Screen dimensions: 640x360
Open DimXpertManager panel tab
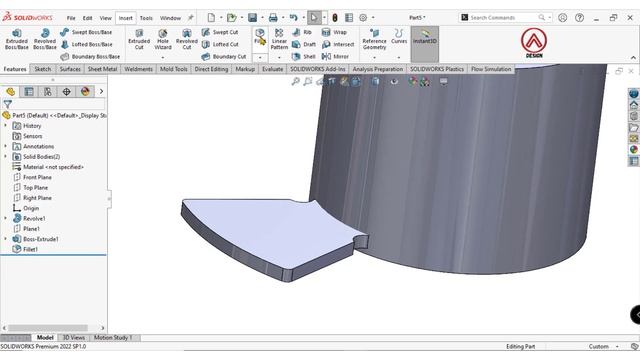(x=67, y=91)
